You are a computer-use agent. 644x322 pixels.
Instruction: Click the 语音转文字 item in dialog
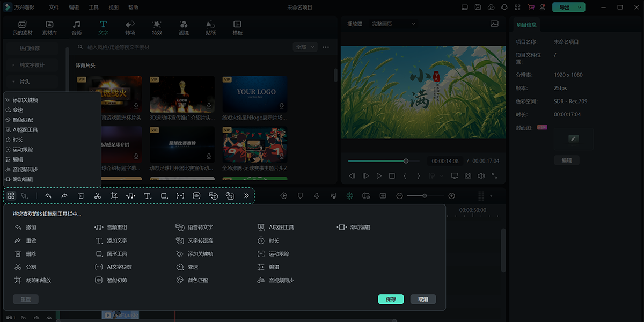tap(200, 228)
